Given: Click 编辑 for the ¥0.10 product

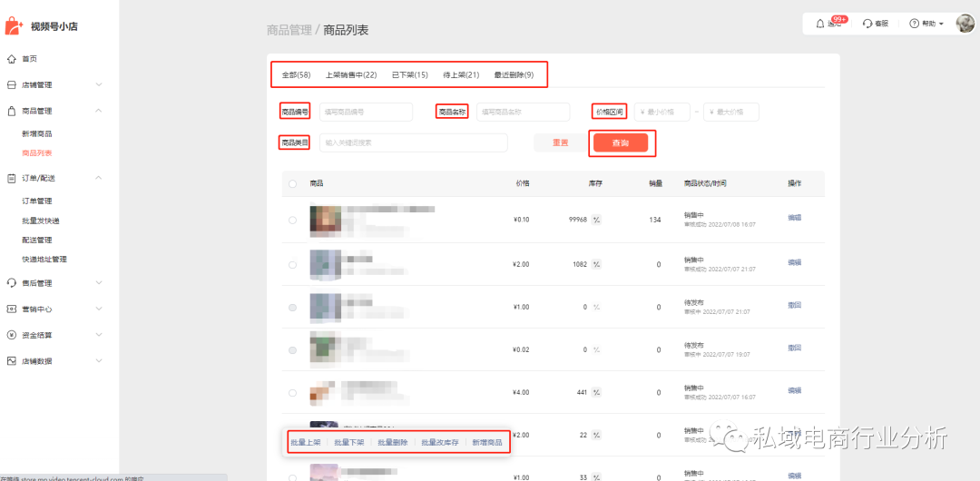Looking at the screenshot, I should click(x=794, y=218).
